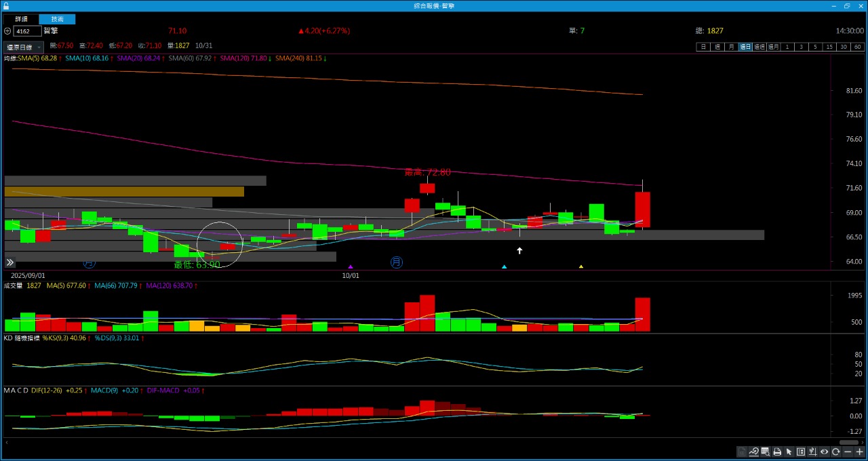Toggle visibility with the eye icon
Image resolution: width=868 pixels, height=461 pixels.
[x=825, y=452]
